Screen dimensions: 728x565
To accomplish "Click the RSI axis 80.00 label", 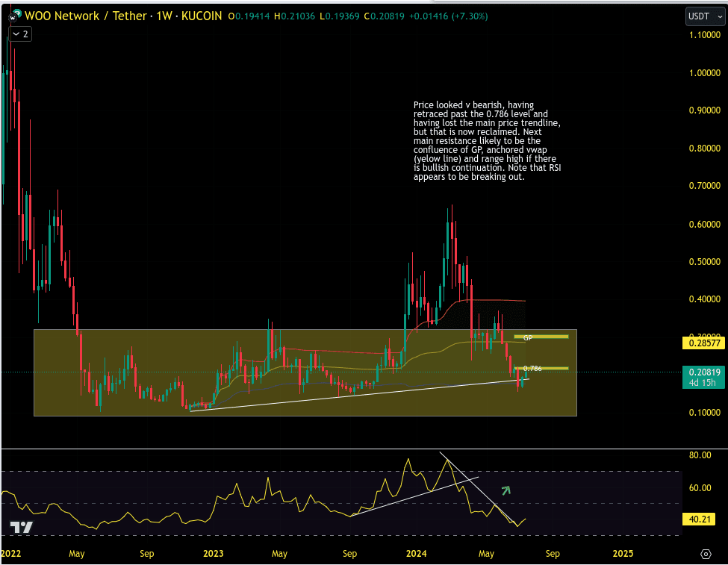I will click(x=700, y=455).
